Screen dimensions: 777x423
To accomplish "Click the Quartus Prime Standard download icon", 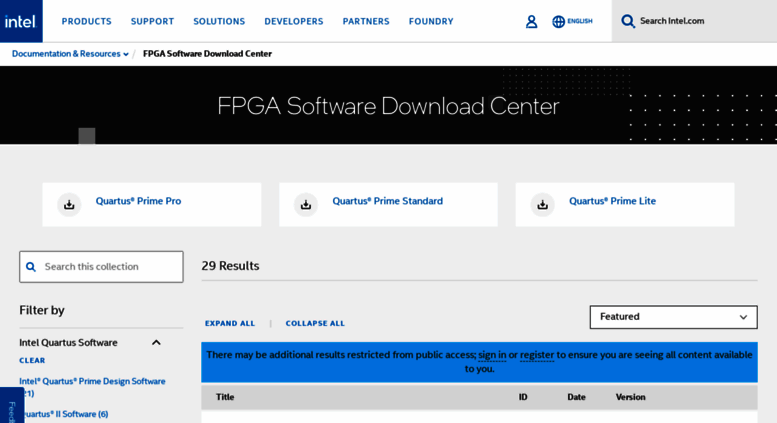I will [x=306, y=205].
